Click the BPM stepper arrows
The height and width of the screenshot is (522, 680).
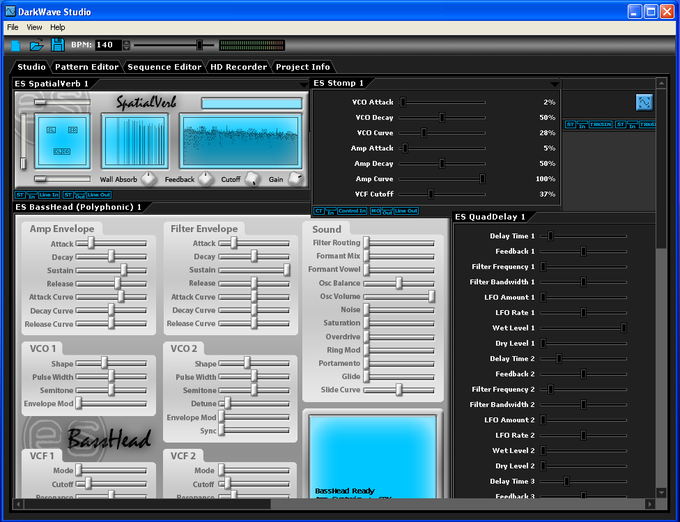[x=127, y=45]
